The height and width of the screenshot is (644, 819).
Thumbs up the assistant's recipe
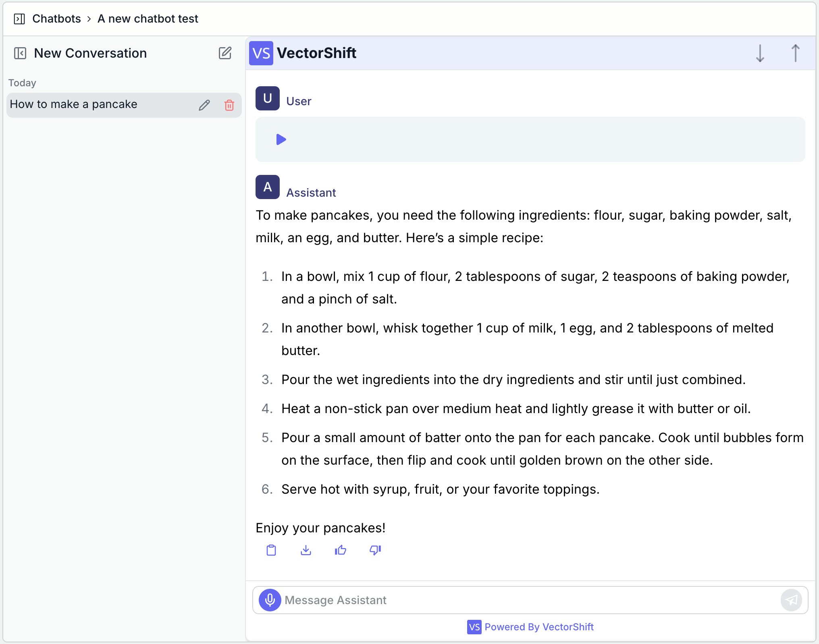point(341,551)
